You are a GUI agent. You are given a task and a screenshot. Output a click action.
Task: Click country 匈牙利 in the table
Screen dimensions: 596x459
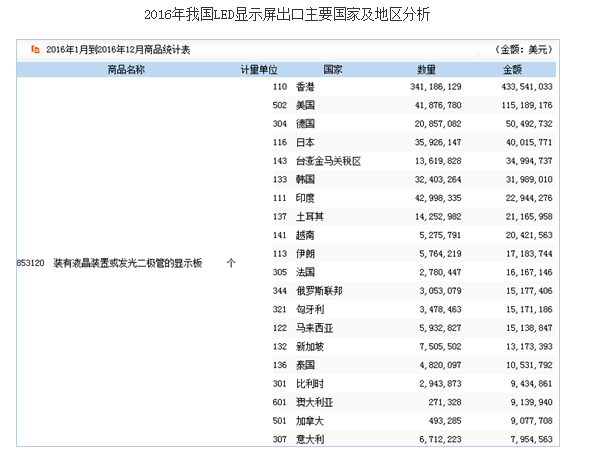pyautogui.click(x=310, y=310)
